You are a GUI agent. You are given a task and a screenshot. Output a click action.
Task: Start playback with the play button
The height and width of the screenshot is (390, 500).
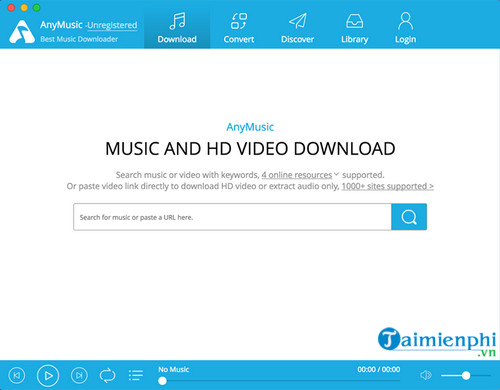(x=48, y=376)
